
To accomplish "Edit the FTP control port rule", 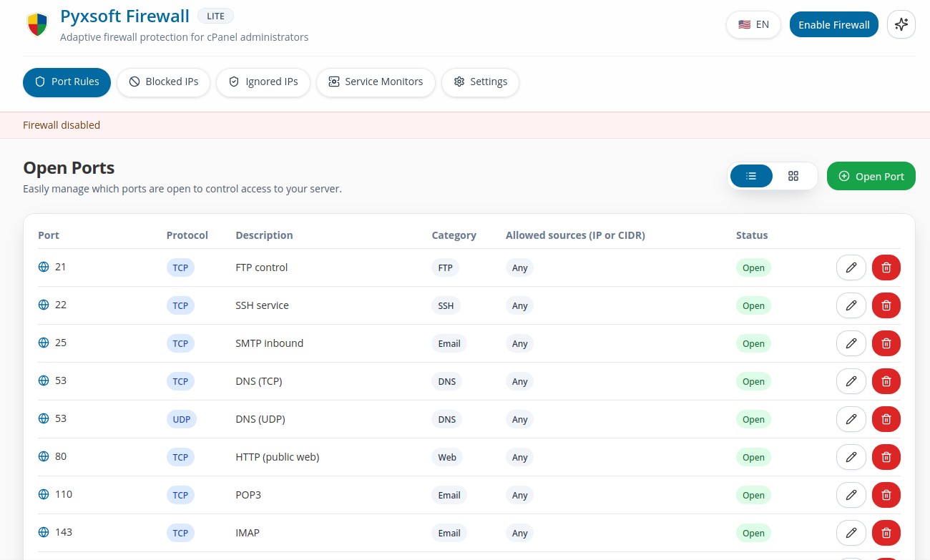I will click(851, 267).
